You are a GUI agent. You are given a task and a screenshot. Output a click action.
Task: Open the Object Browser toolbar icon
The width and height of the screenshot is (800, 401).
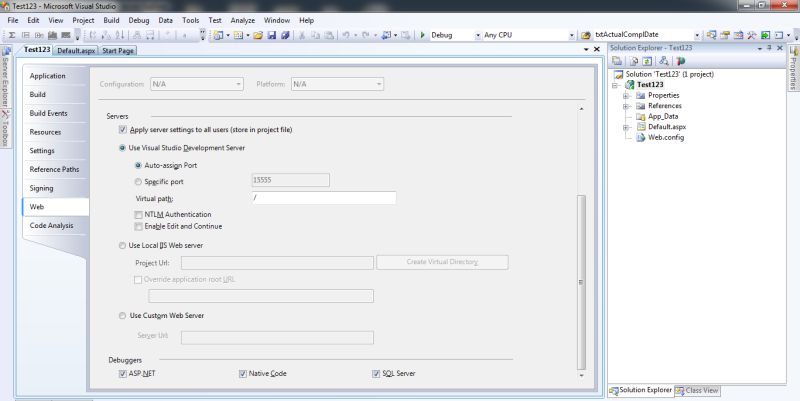pos(738,35)
